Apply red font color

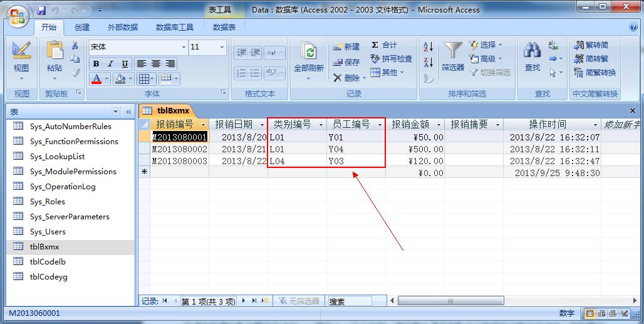[96, 78]
